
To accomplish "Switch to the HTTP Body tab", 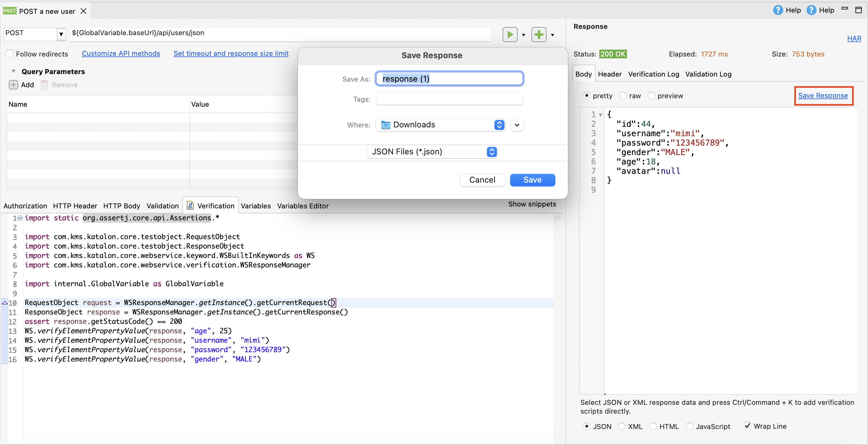I will pos(121,206).
